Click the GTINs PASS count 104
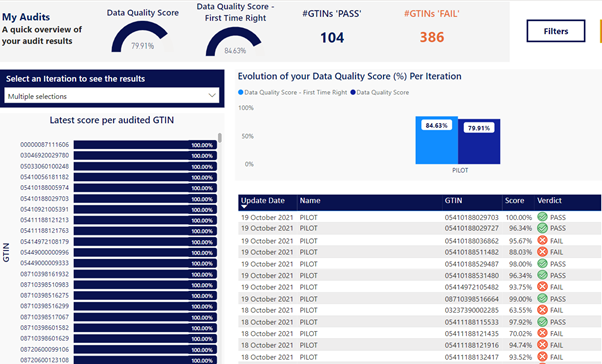Image resolution: width=602 pixels, height=364 pixels. pyautogui.click(x=332, y=38)
